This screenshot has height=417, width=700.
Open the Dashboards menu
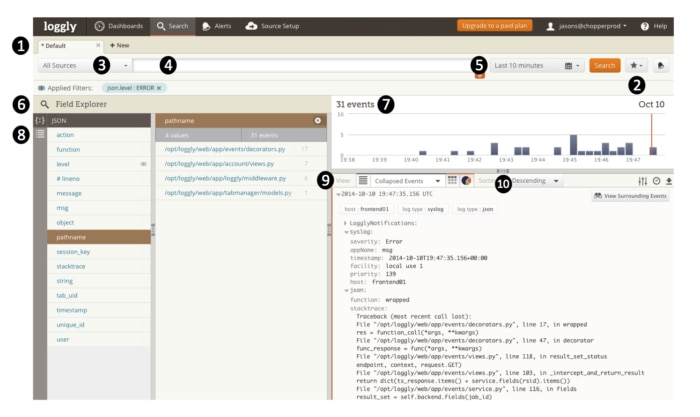coord(119,25)
